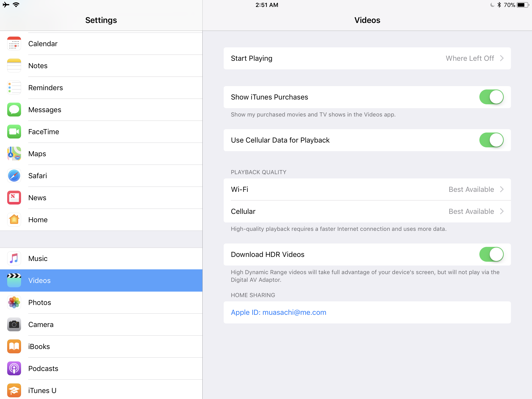Tap the 70% battery percentage
This screenshot has width=532, height=399.
[509, 5]
